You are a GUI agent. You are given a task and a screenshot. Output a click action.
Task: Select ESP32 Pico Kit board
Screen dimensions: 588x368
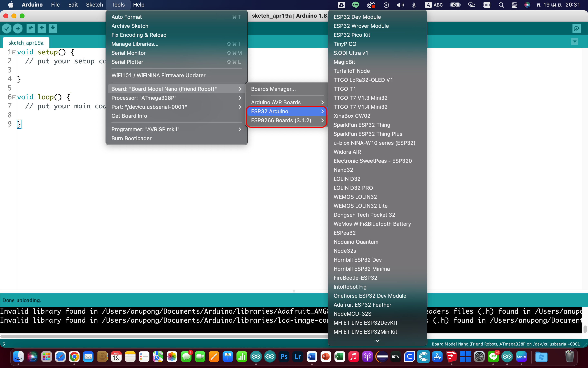tap(377, 35)
